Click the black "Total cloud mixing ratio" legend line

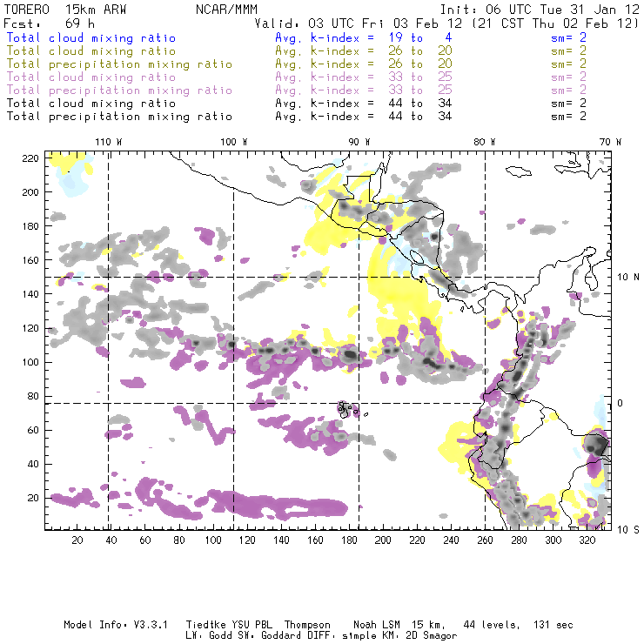[91, 104]
